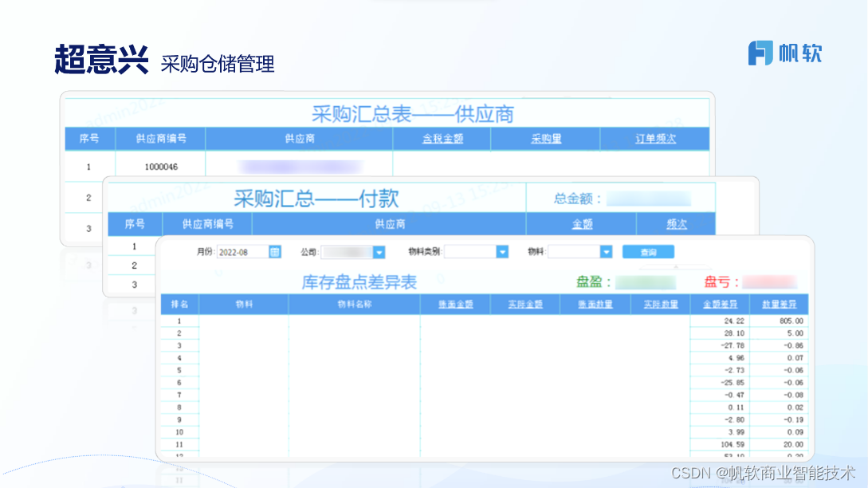Sort supplier table by 订单频次
Viewport: 868px width, 488px height.
655,139
